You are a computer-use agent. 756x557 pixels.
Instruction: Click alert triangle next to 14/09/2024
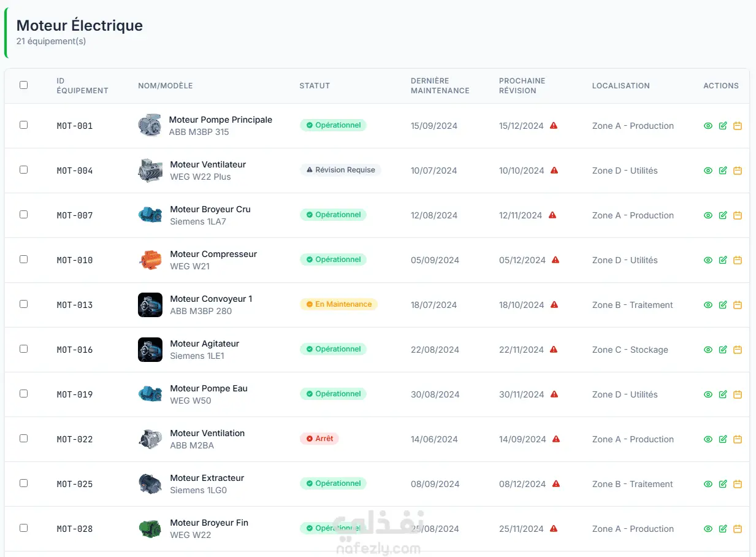pos(556,439)
